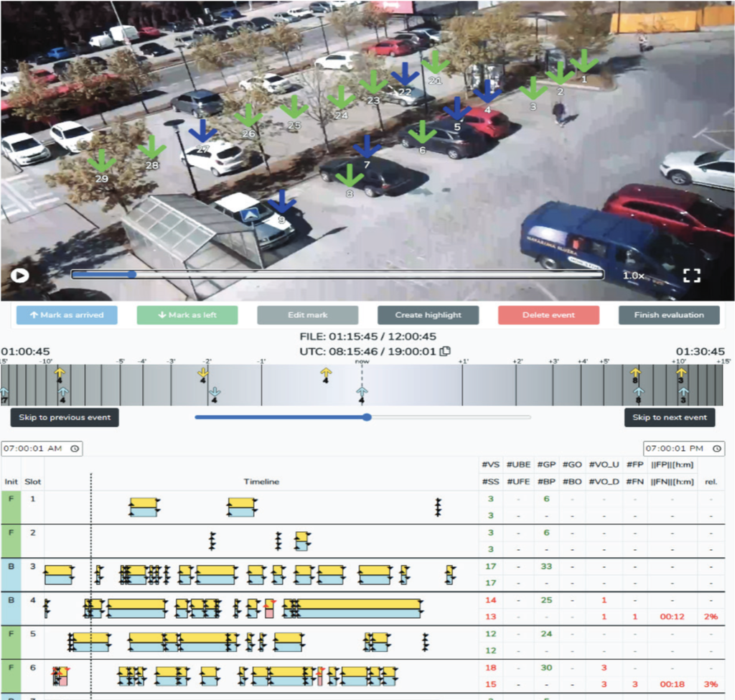This screenshot has width=735, height=700.
Task: Open clock picker for 07:00:01 PM field
Action: [x=717, y=449]
